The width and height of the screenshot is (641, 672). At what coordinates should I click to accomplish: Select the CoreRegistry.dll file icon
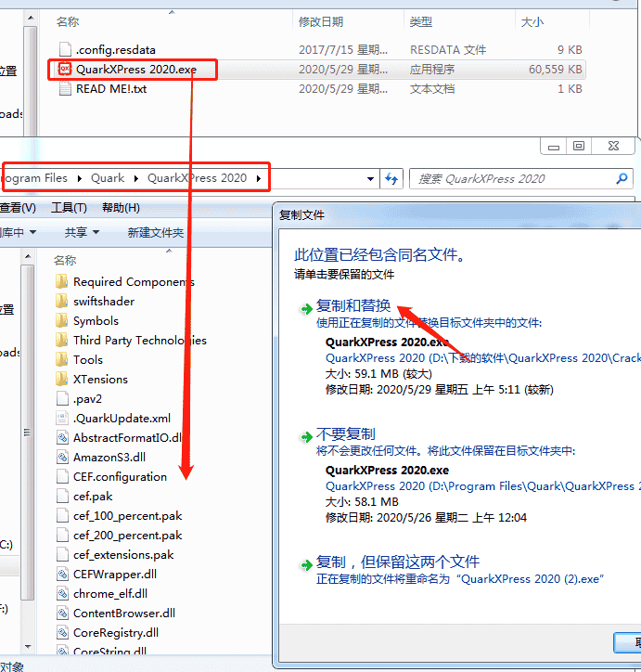click(x=62, y=633)
